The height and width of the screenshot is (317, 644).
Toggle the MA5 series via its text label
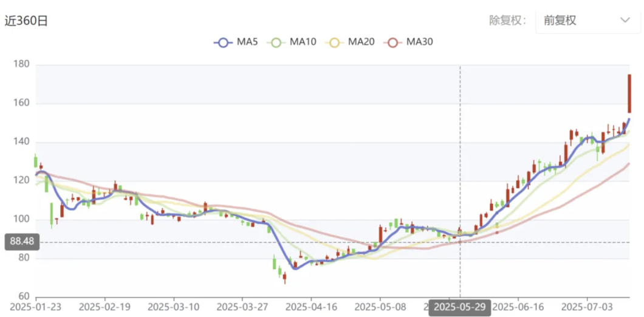[246, 42]
